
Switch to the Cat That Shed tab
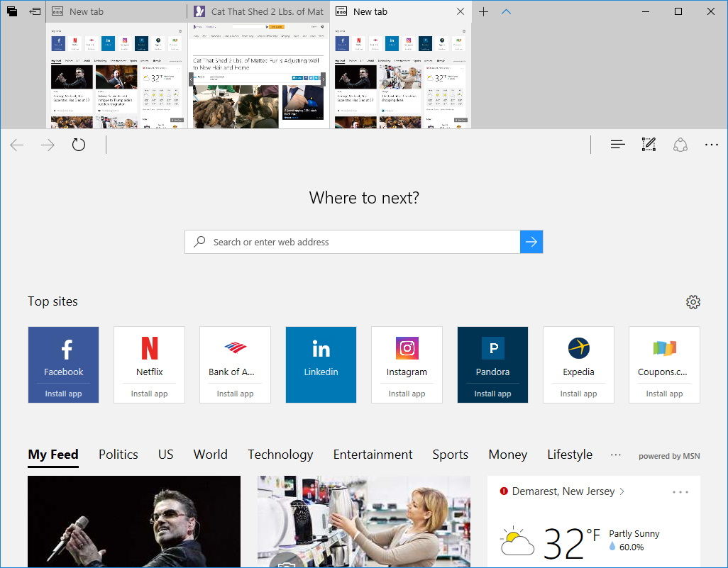(258, 11)
